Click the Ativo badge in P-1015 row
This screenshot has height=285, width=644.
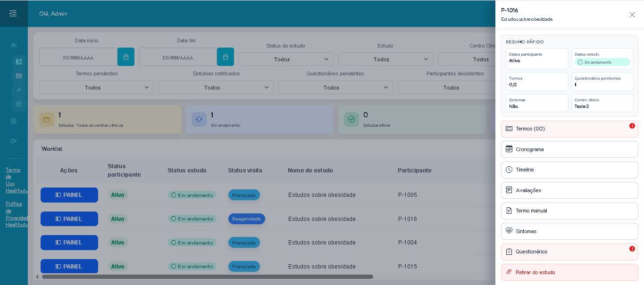118,266
